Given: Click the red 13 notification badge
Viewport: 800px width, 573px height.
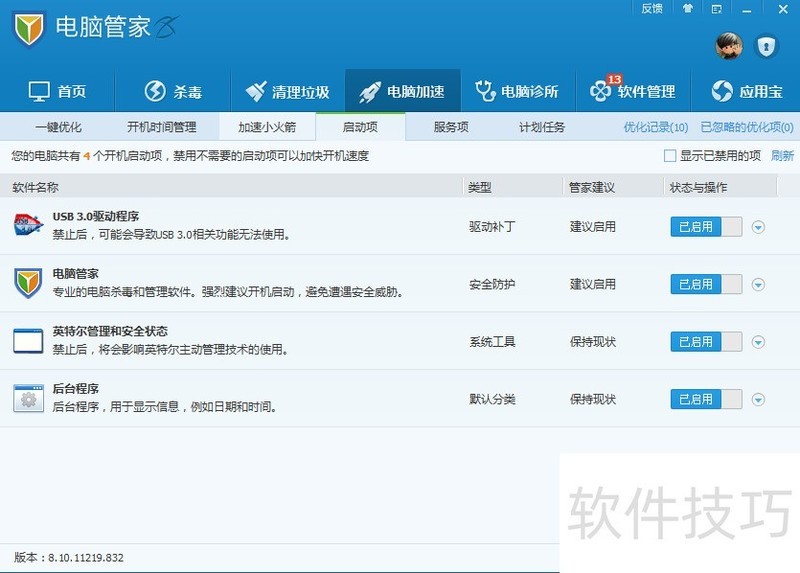Looking at the screenshot, I should [x=614, y=79].
